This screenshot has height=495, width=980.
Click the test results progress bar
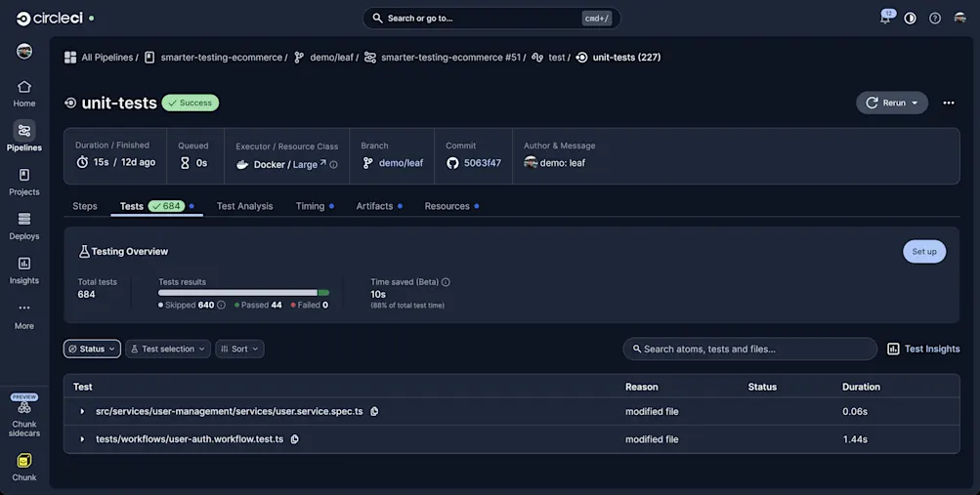[x=243, y=293]
